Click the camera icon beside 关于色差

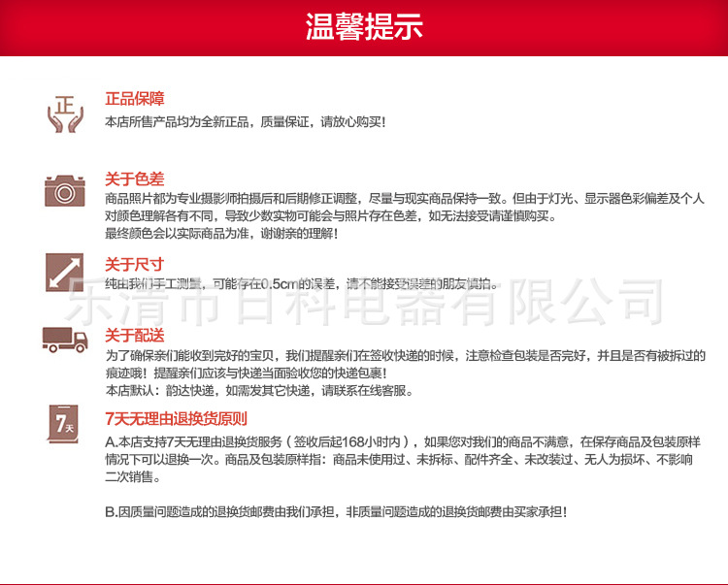coord(65,191)
